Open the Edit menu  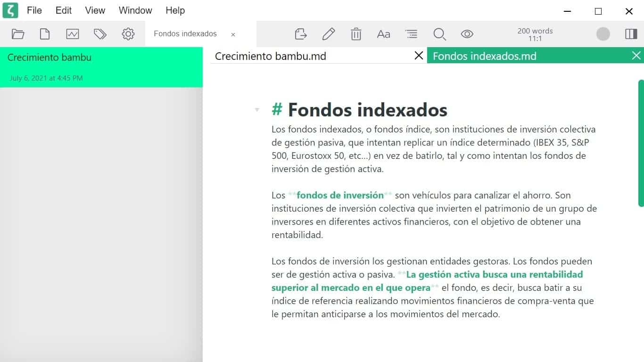[64, 10]
